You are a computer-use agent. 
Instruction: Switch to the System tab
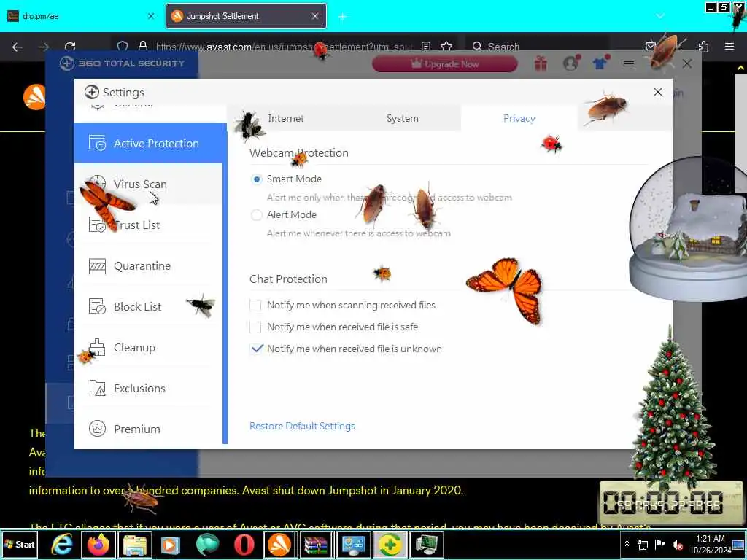403,118
